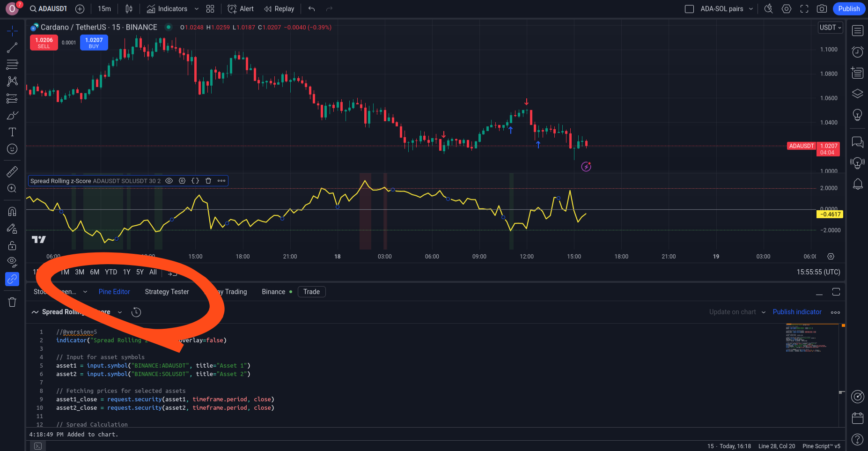Select the YTD date range
Image resolution: width=868 pixels, height=451 pixels.
111,272
